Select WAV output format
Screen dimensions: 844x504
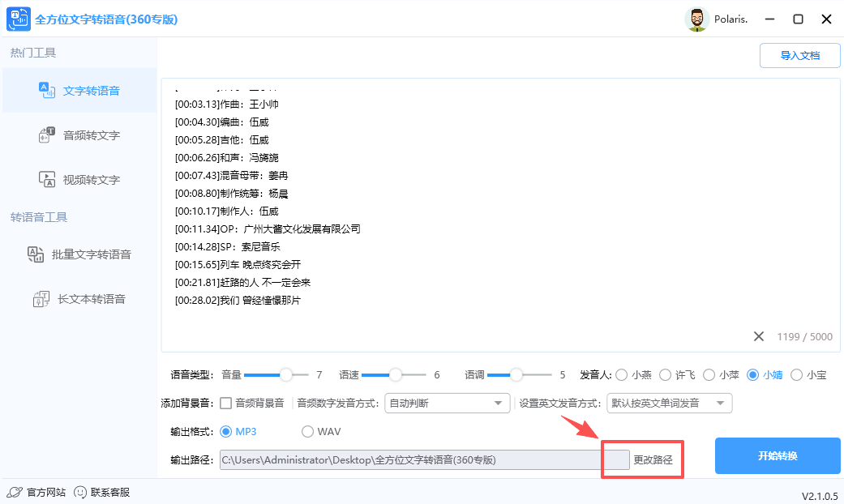[x=307, y=431]
